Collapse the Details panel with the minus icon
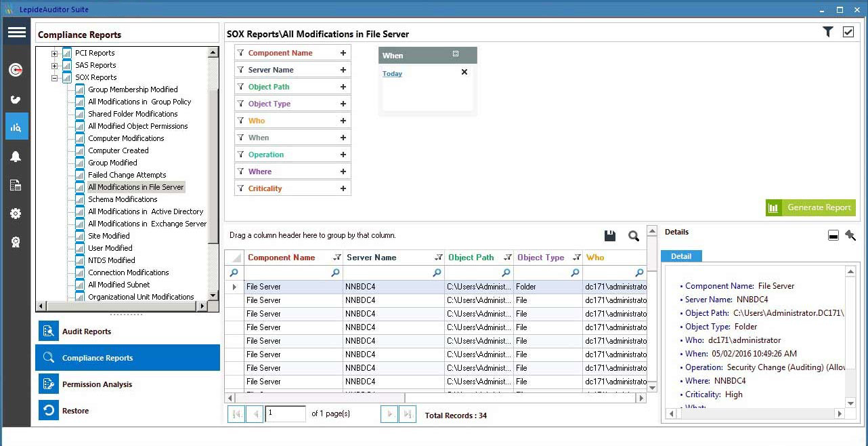Viewport: 868px width, 446px height. pyautogui.click(x=833, y=235)
